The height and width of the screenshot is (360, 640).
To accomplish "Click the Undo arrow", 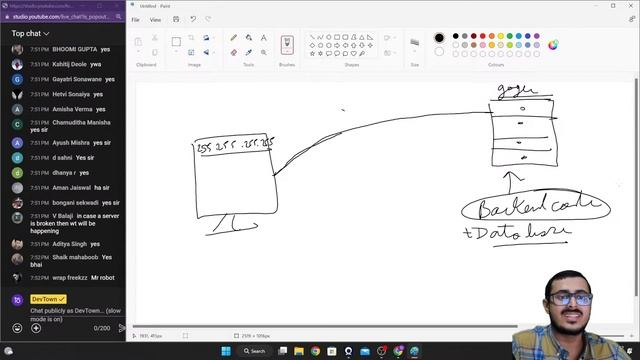I will 193,19.
